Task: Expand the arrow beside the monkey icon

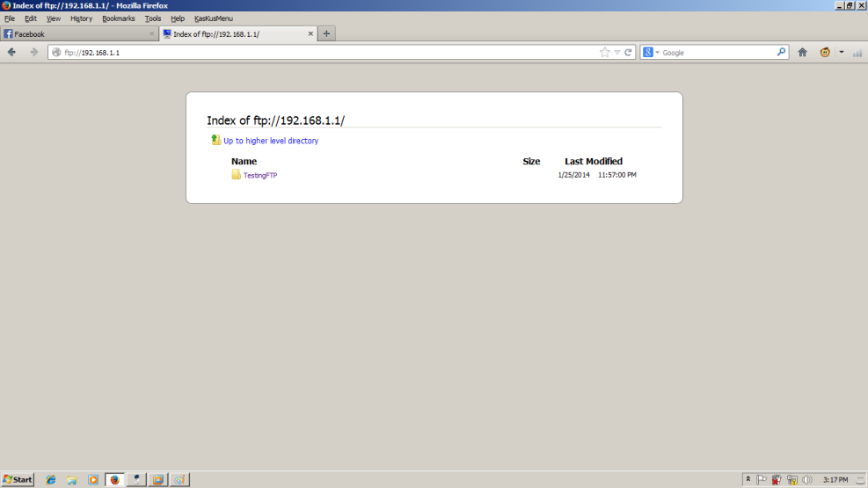Action: 842,52
